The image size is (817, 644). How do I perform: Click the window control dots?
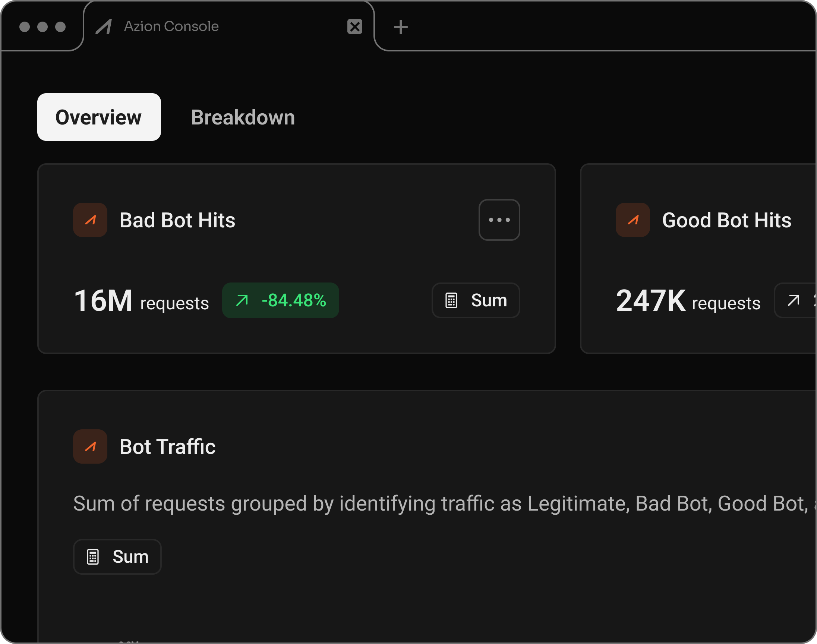click(42, 26)
